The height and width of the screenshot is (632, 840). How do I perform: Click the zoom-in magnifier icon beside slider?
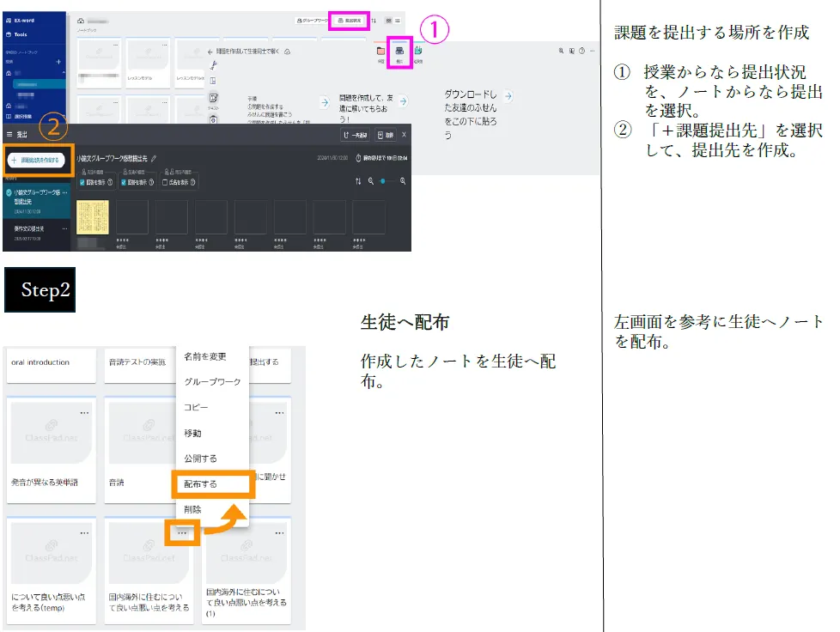click(402, 181)
